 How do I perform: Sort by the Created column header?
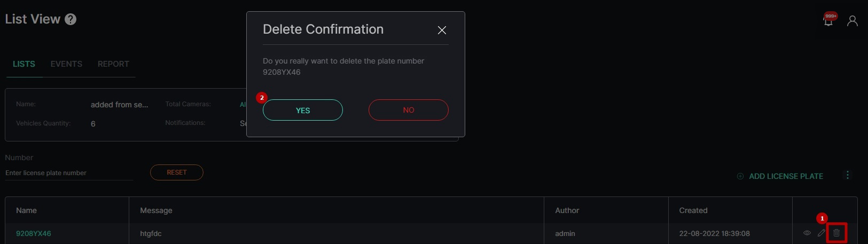[693, 210]
